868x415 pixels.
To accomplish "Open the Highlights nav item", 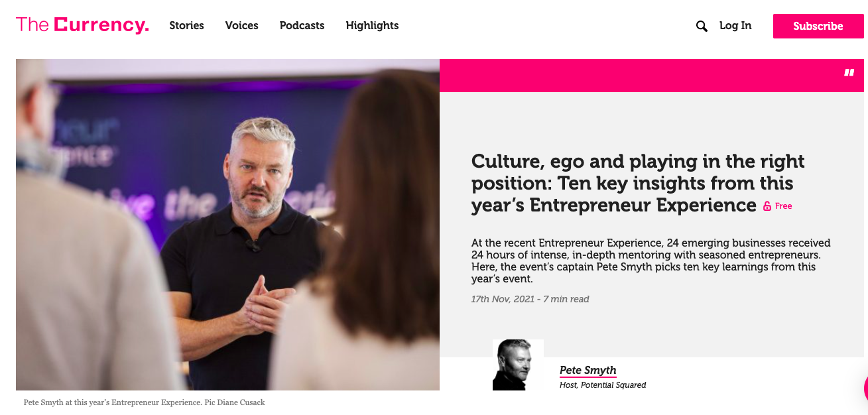I will (x=372, y=26).
